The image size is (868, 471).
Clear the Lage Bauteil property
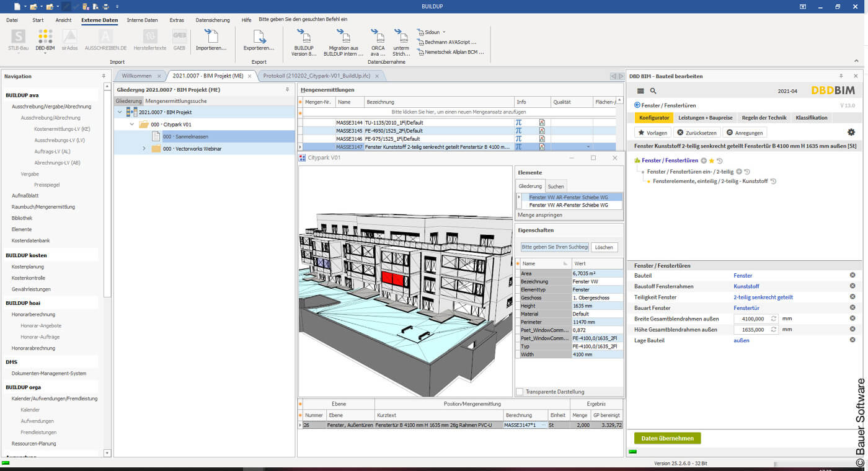coord(852,340)
